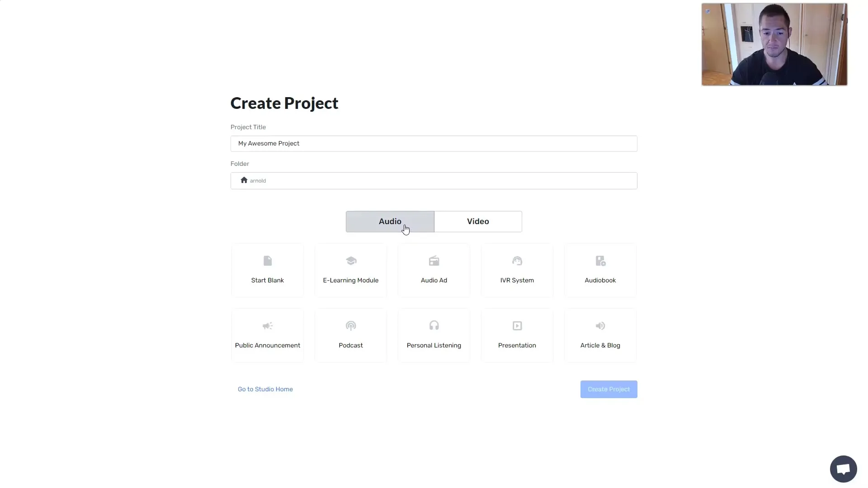The image size is (868, 488).
Task: Select the IVR System template icon
Action: pos(517,260)
